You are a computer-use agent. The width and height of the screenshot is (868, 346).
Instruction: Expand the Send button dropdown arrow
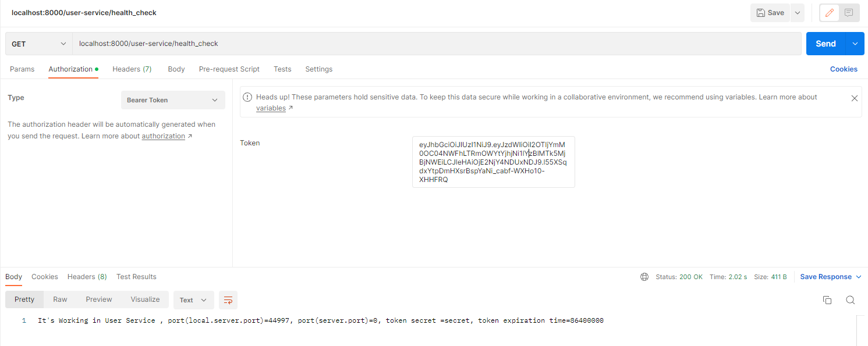855,44
